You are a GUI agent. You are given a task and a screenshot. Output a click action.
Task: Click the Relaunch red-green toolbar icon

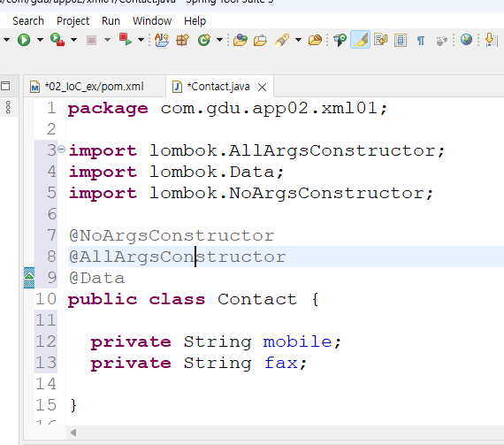click(x=125, y=40)
